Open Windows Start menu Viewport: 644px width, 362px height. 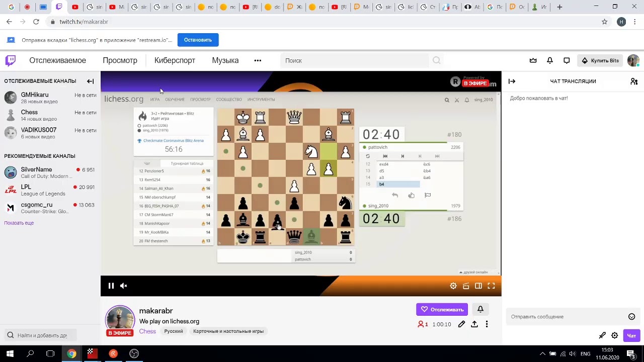pos(10,353)
